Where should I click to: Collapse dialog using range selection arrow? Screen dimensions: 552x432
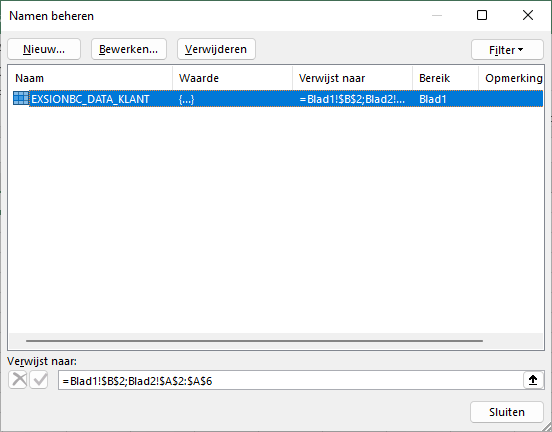pos(533,380)
